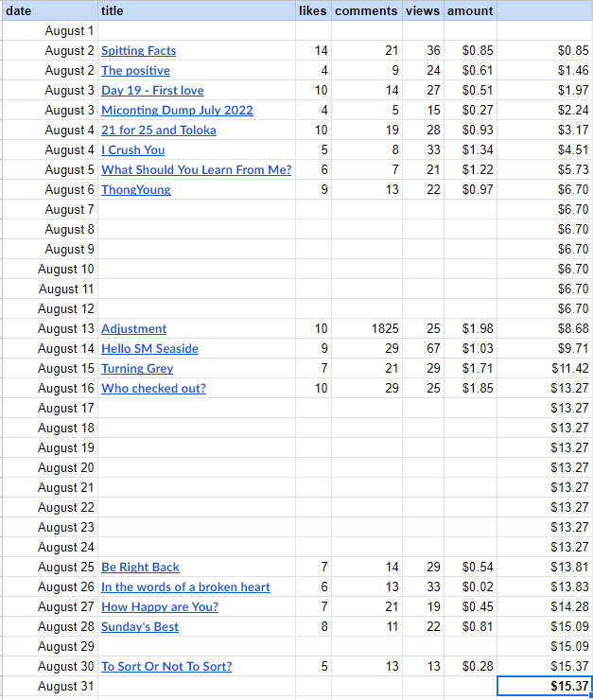Select the $1.98 amount cell for Adjustment
The image size is (593, 700).
click(470, 329)
